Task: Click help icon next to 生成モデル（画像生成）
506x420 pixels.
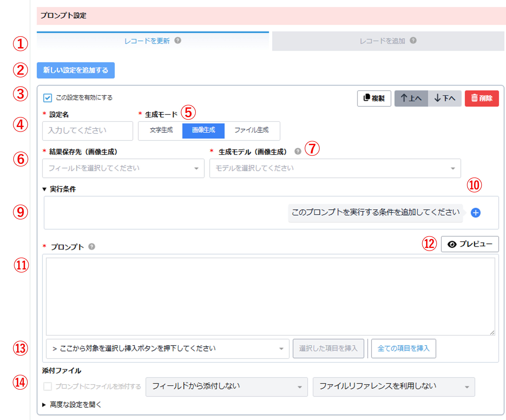Action: click(298, 151)
